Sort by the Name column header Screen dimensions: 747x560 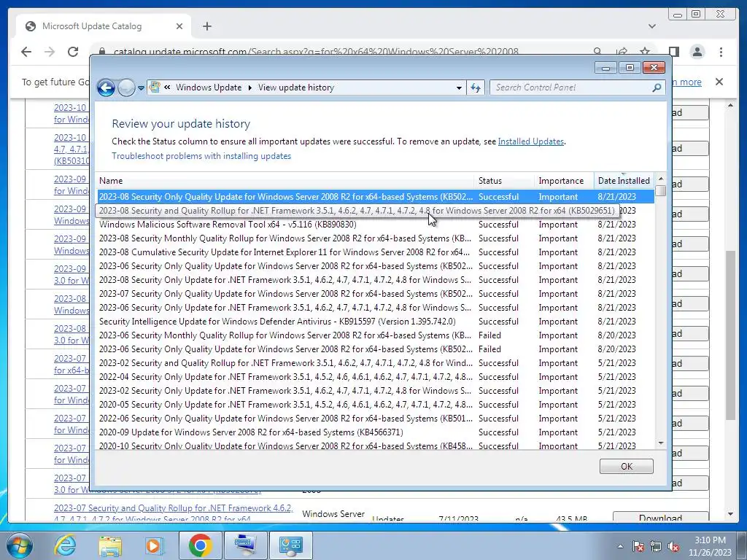point(285,181)
